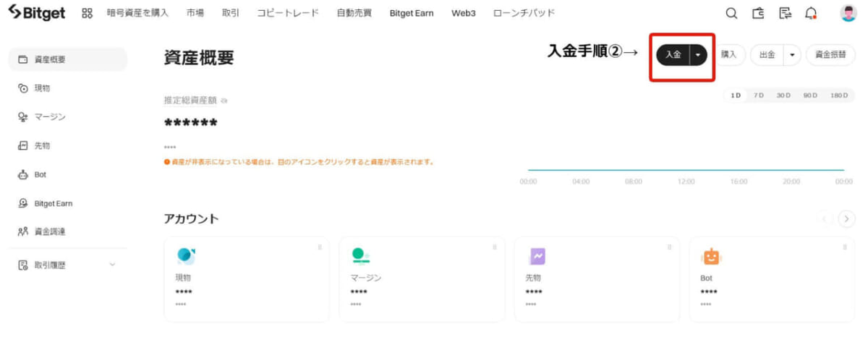Open the dropdown arrow beside 出金
868x342 pixels.
click(x=793, y=55)
